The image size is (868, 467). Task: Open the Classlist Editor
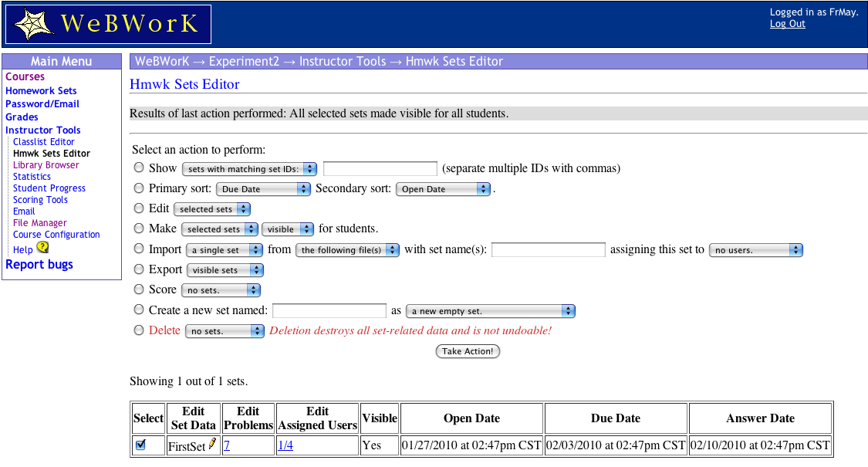tap(44, 142)
